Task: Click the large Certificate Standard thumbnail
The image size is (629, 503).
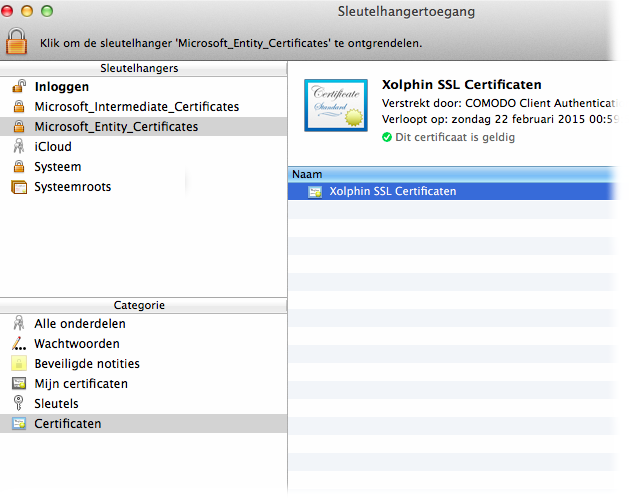Action: [336, 105]
